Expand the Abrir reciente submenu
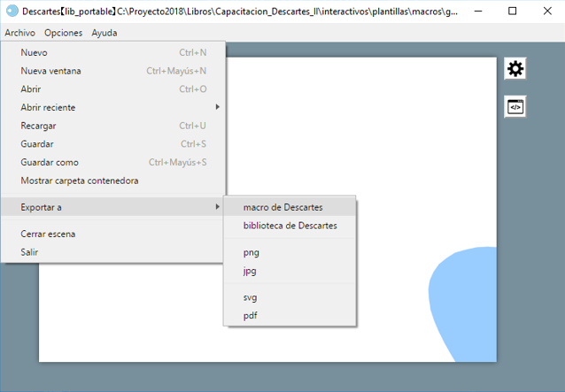The width and height of the screenshot is (565, 392). 113,107
